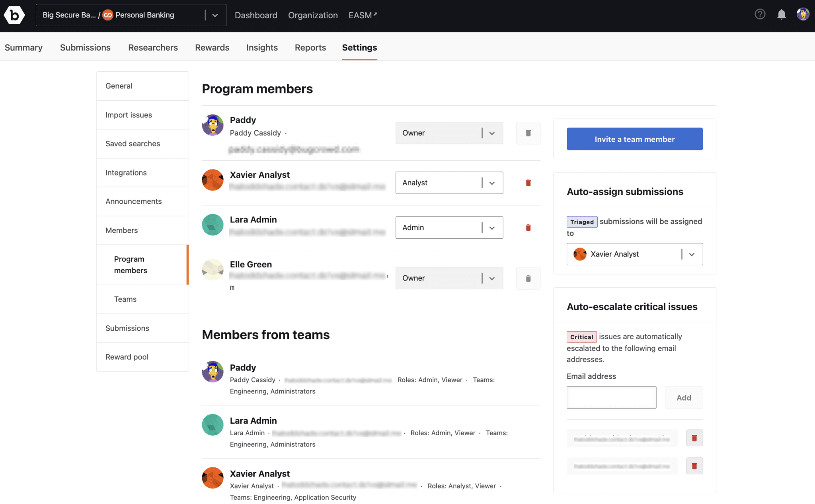This screenshot has width=815, height=504.
Task: Click the profile avatar in top right
Action: coord(803,14)
